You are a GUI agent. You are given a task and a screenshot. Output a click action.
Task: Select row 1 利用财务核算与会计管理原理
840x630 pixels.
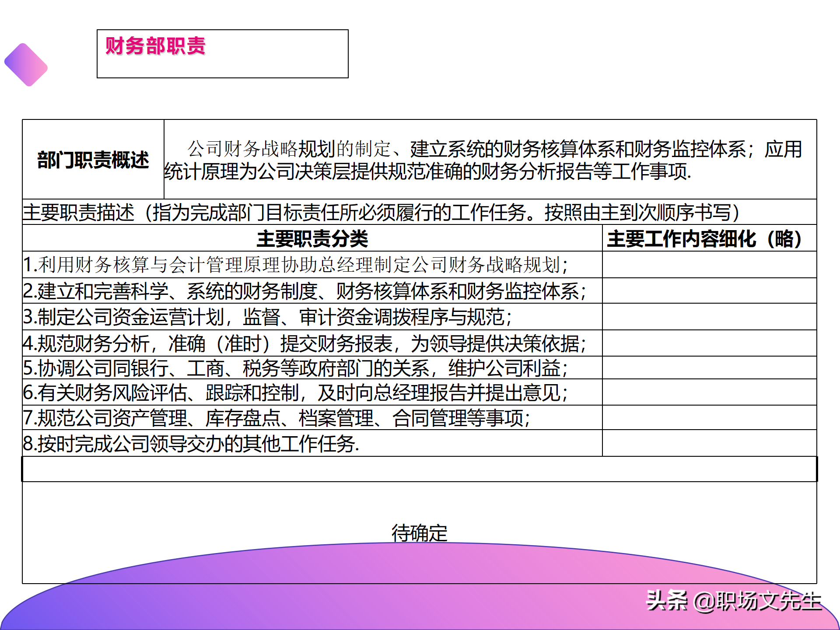[312, 265]
